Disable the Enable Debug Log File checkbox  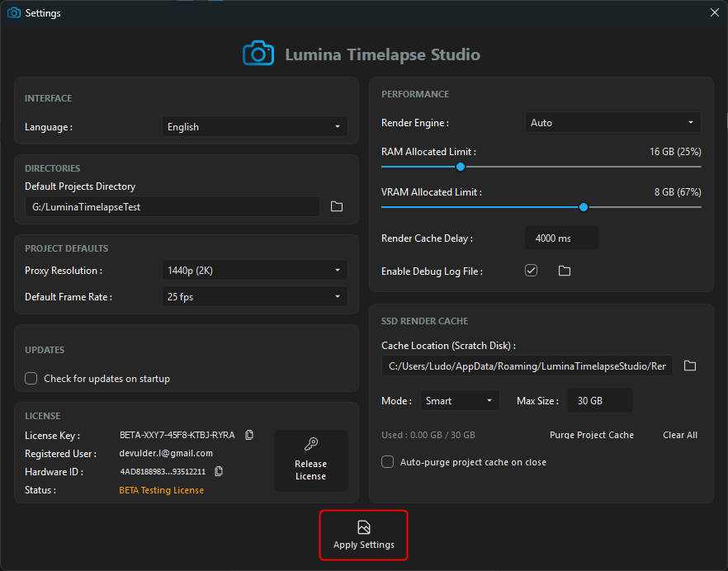point(532,270)
